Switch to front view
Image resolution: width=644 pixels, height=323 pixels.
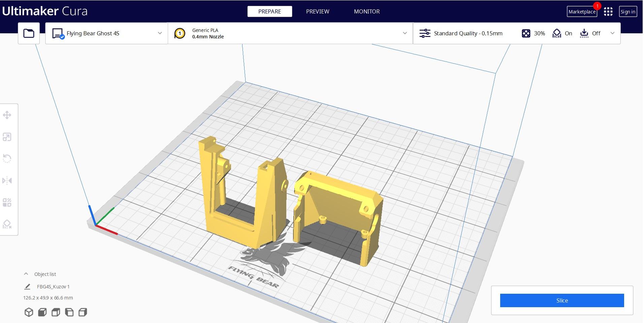42,312
